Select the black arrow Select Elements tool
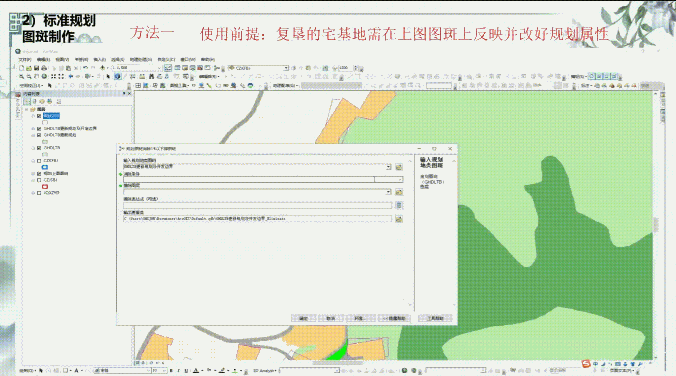Screen dimensions: 676x376 [108, 76]
